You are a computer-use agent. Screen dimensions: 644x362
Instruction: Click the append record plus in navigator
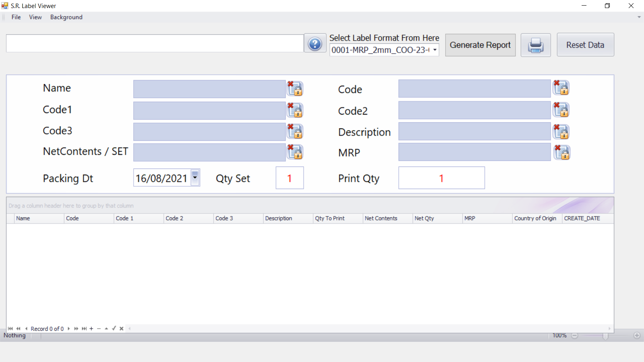click(x=91, y=329)
